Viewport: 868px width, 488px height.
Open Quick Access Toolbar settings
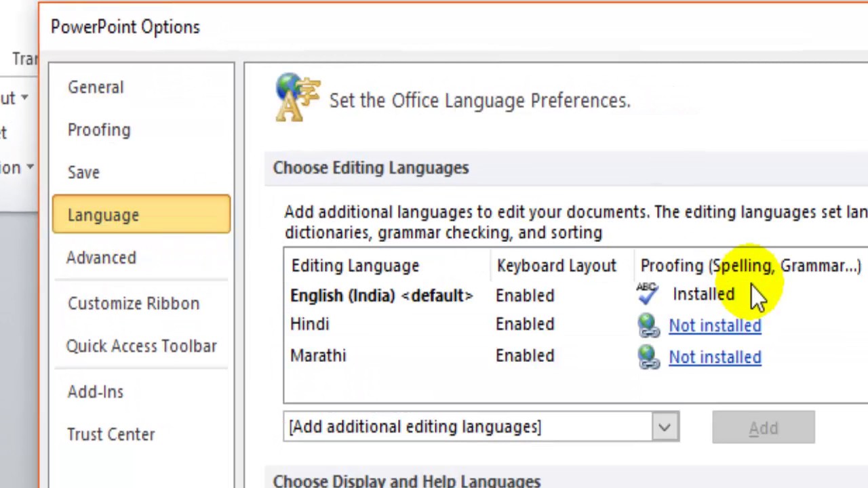[141, 346]
